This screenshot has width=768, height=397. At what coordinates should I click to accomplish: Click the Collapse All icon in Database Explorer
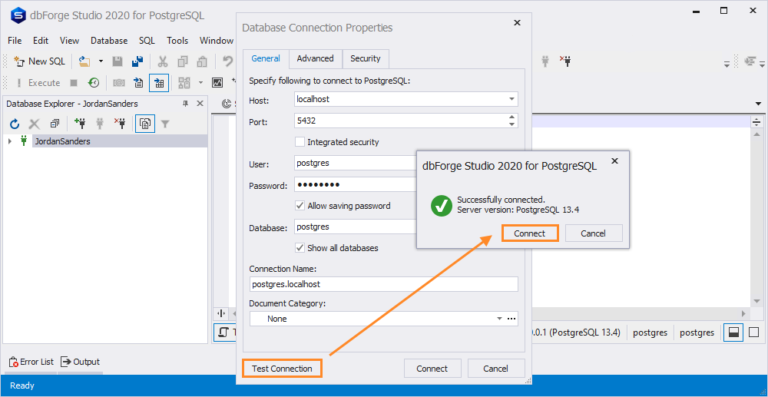pos(54,124)
